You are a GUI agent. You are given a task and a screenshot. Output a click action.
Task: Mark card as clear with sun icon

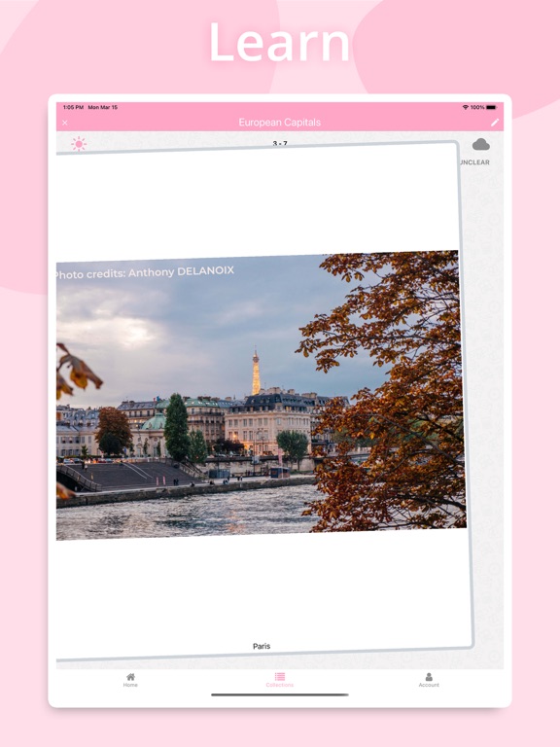(x=79, y=144)
